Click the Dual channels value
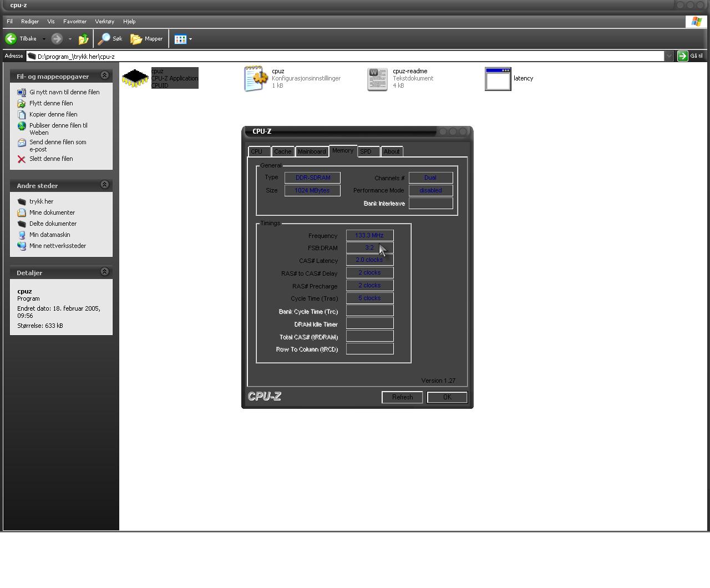The height and width of the screenshot is (588, 710). 431,178
